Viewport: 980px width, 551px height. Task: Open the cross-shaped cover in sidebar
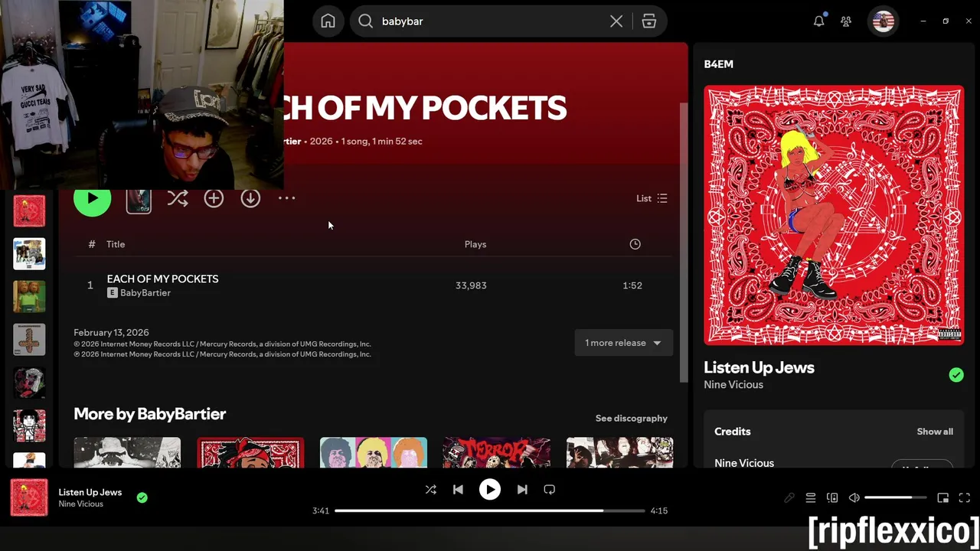pos(29,340)
